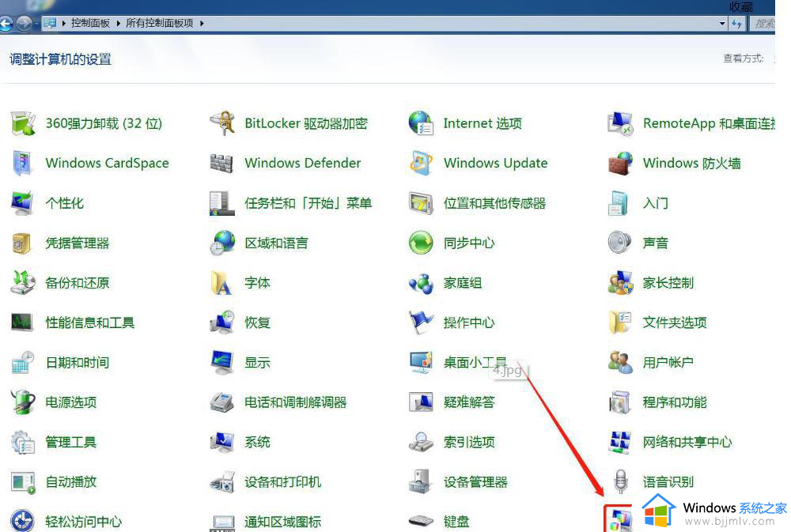Open the 用户帐户 link
The height and width of the screenshot is (532, 791).
[x=668, y=363]
